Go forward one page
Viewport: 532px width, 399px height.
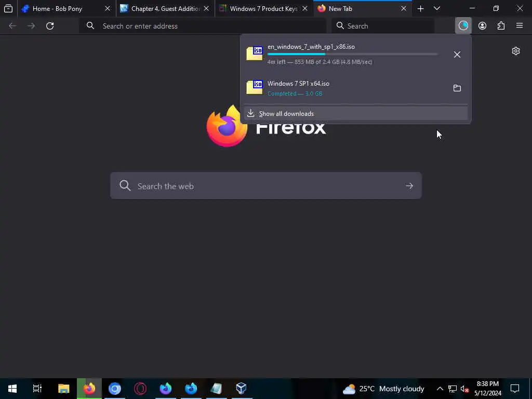coord(31,26)
